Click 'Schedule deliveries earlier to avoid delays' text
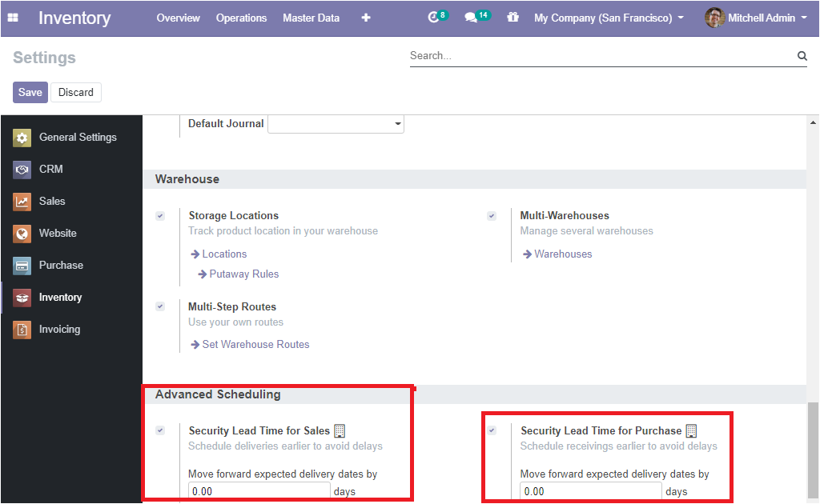Viewport: 820px width, 504px height. [286, 446]
